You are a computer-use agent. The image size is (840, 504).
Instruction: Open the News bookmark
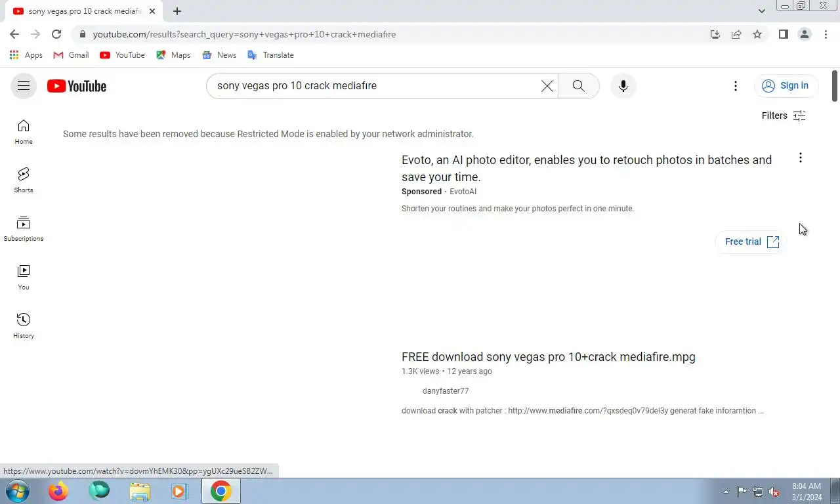[x=219, y=55]
